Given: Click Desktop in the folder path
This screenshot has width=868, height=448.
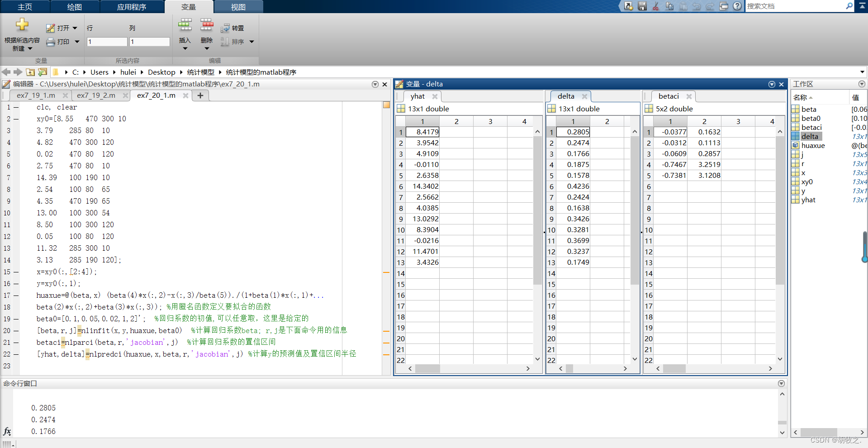Looking at the screenshot, I should pyautogui.click(x=161, y=72).
